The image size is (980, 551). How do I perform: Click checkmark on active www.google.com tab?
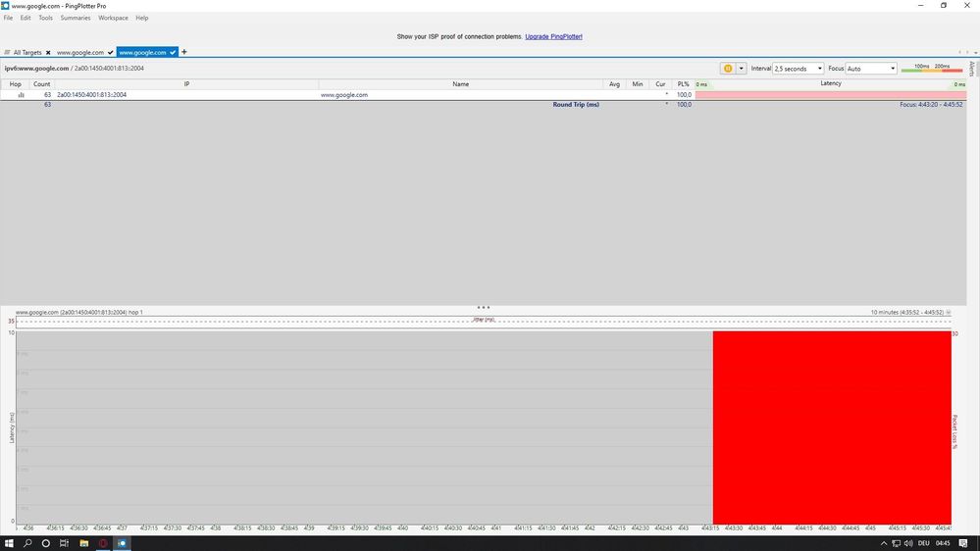click(173, 53)
